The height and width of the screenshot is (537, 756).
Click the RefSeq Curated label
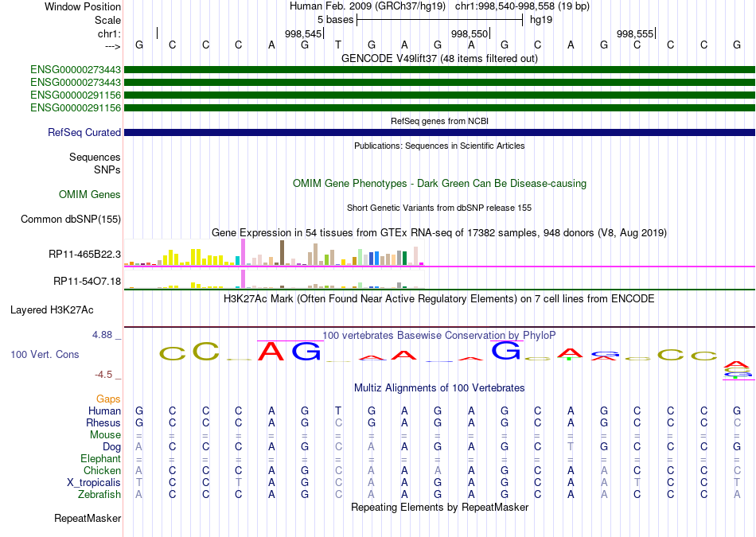84,132
